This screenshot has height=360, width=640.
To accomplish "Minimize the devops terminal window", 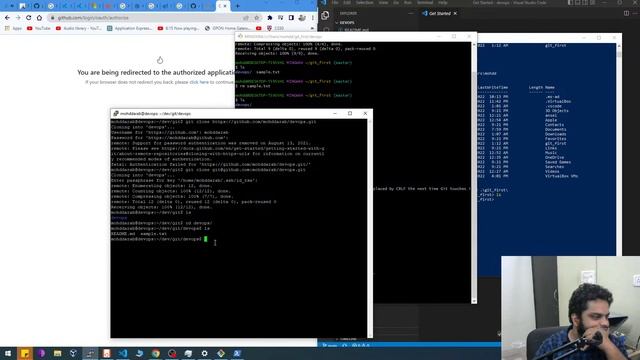I will point(335,113).
